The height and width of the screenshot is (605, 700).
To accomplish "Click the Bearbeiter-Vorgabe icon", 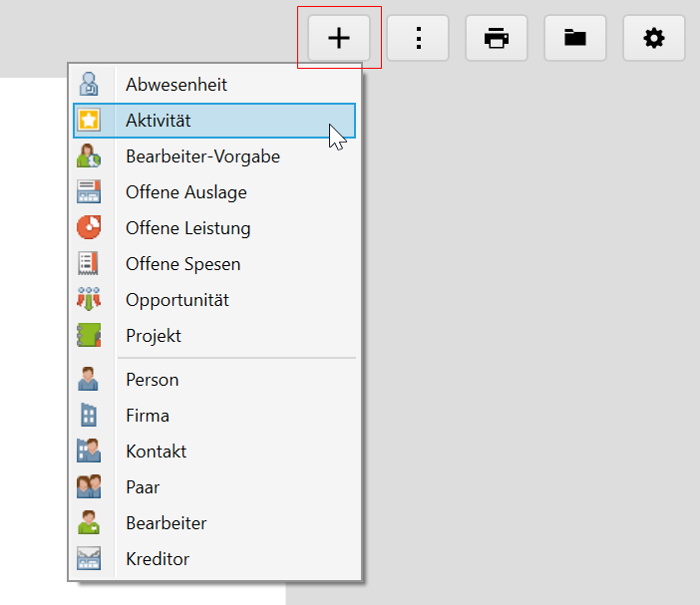I will 89,156.
